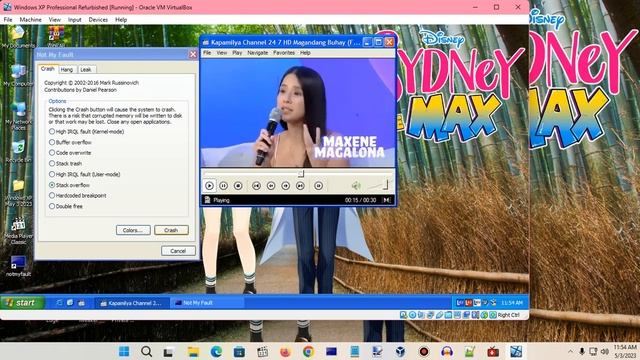Click microphone icon in host system tray
Image resolution: width=640 pixels, height=360 pixels.
(x=582, y=351)
